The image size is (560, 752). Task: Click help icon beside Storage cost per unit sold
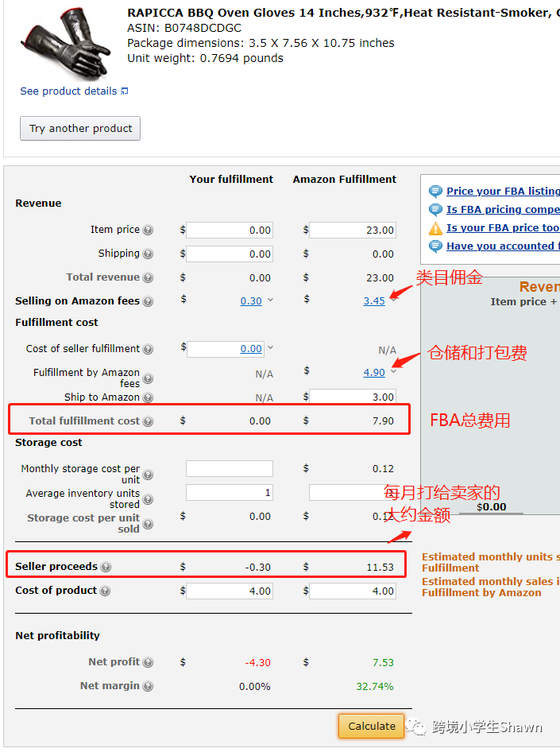[148, 524]
